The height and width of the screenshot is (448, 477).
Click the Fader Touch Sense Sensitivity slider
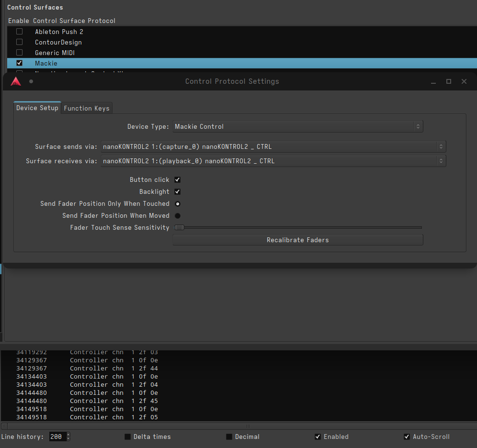pos(297,228)
